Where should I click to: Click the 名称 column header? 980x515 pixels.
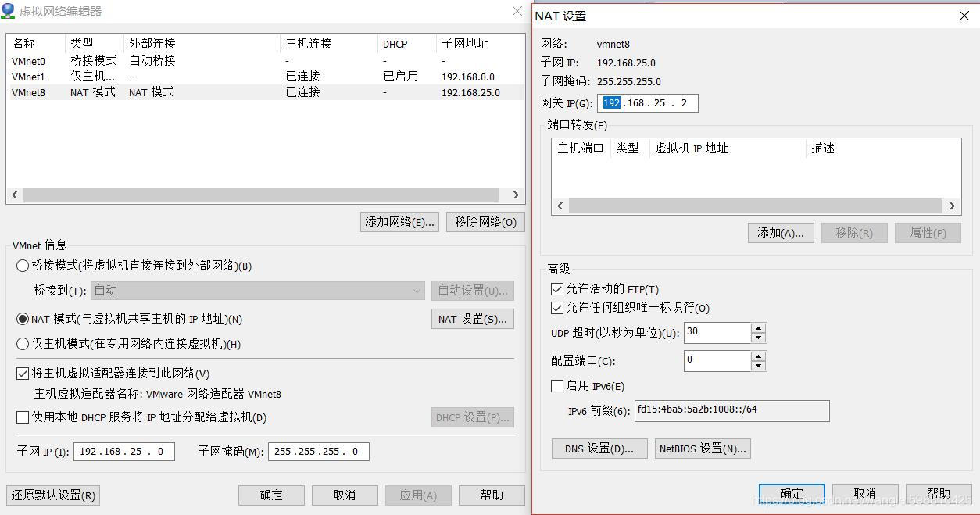point(23,44)
